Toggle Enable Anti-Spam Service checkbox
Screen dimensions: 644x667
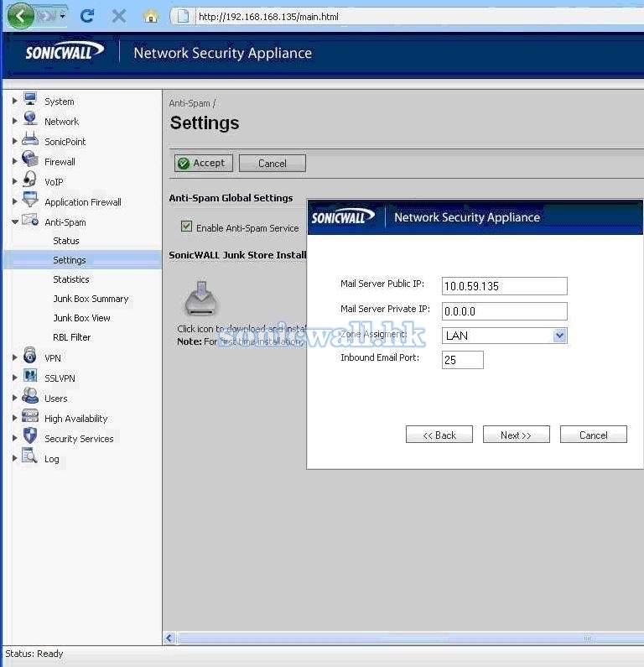[x=186, y=227]
